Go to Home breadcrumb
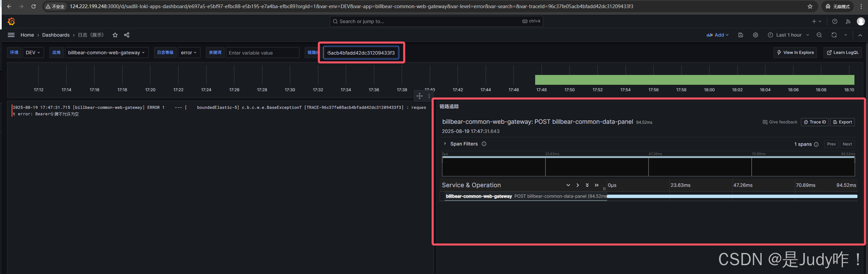Viewport: 868px width, 274px height. coord(27,35)
